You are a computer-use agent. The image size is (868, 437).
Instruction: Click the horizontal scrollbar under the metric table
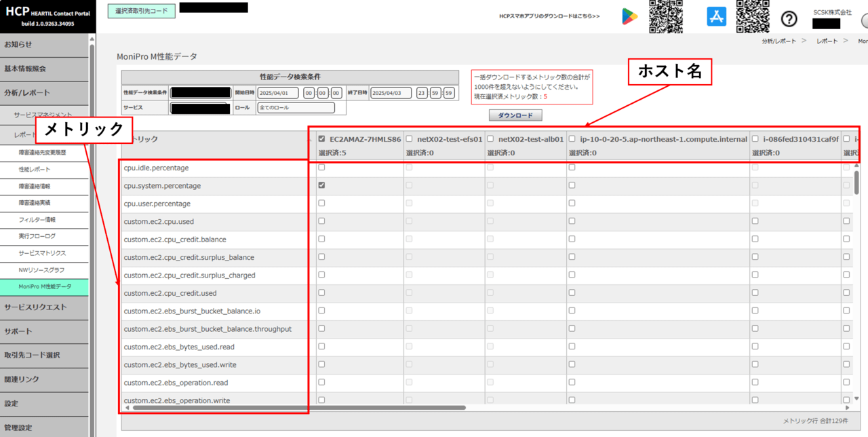click(x=298, y=408)
